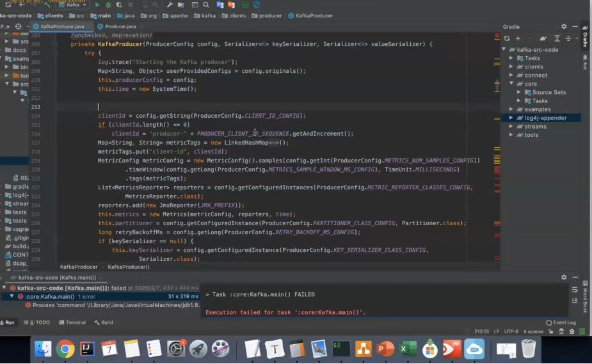Open the Terminal tool window tab

[x=72, y=322]
